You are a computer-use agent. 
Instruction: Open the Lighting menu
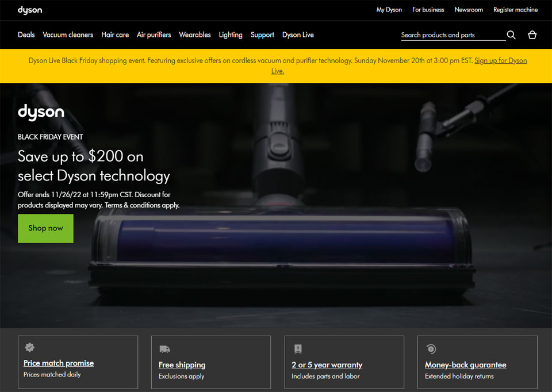tap(231, 35)
